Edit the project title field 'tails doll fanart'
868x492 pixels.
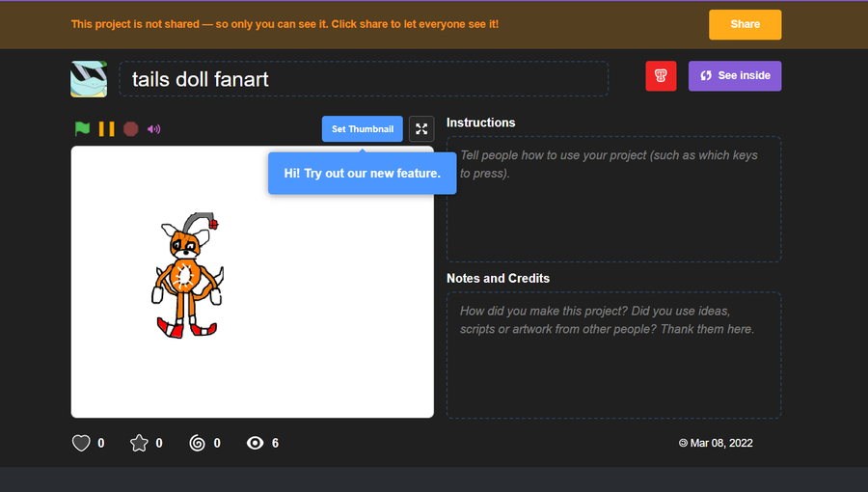coord(364,79)
